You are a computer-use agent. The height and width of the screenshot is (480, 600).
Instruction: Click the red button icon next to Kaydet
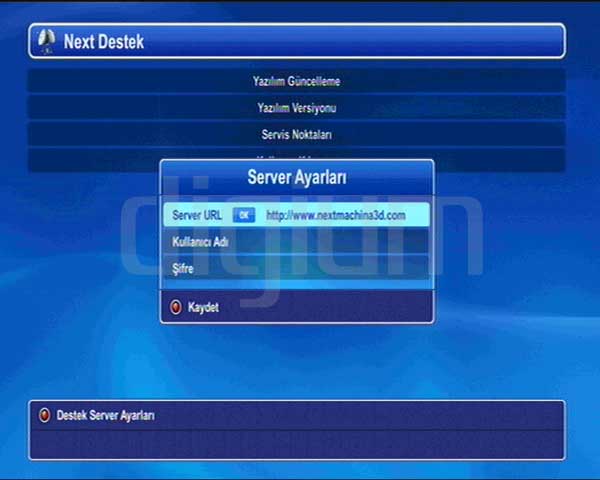(176, 307)
